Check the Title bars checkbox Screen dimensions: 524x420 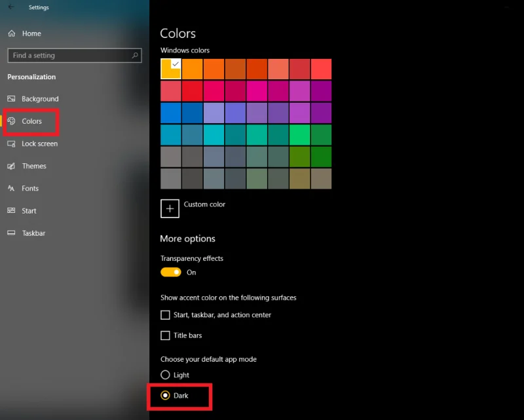pos(165,335)
